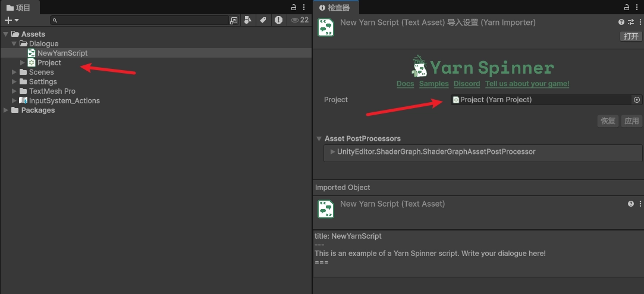Click Imported Object Yarn script icon
This screenshot has width=644, height=294.
tap(326, 208)
